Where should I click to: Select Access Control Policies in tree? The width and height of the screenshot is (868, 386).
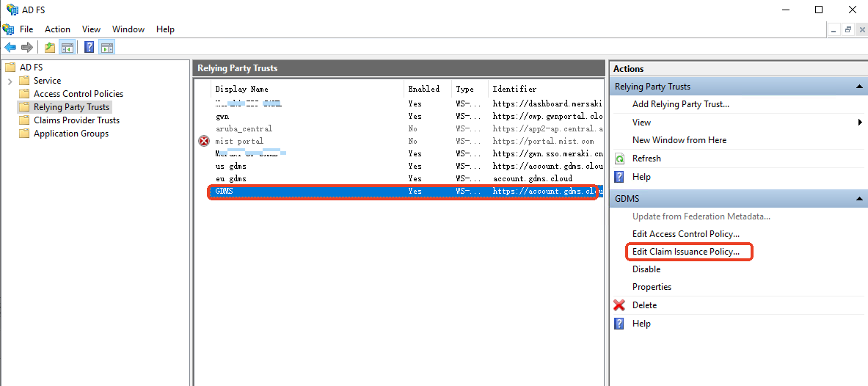[79, 94]
